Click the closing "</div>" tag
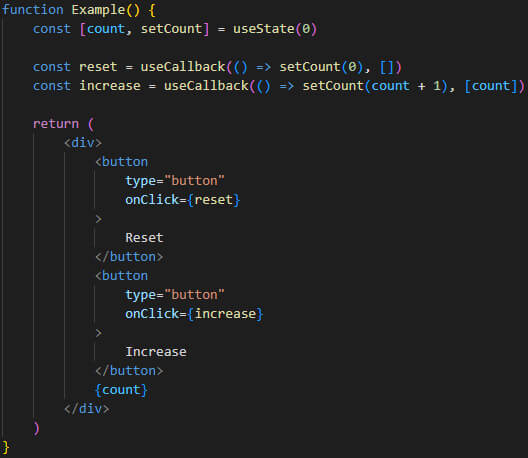 coord(87,409)
